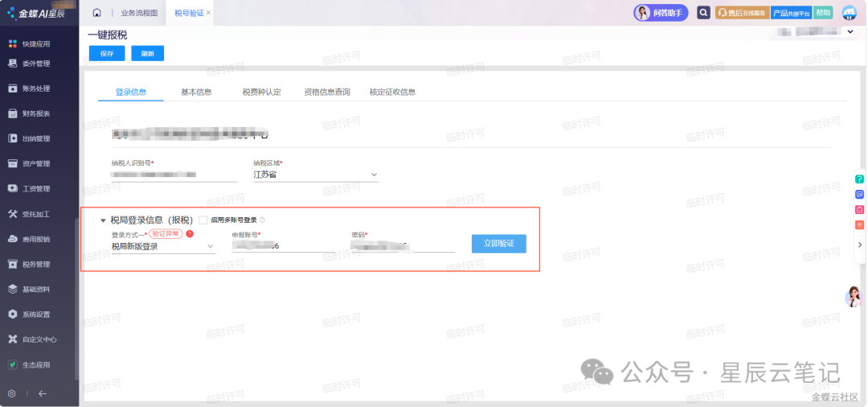
Task: Click the purple chat side icon
Action: tap(859, 195)
